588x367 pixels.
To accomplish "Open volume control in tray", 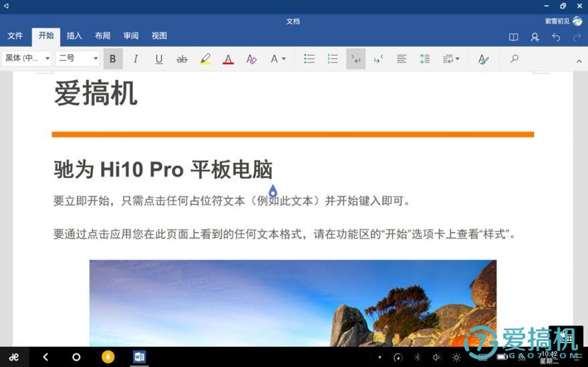I will (436, 357).
